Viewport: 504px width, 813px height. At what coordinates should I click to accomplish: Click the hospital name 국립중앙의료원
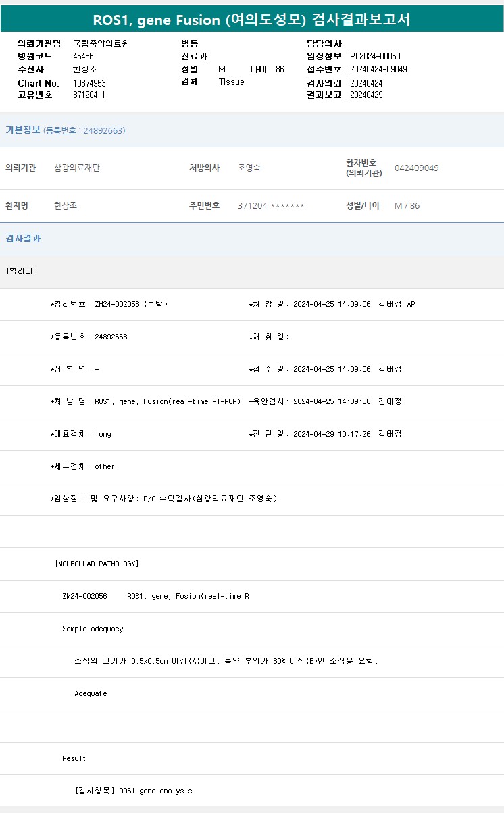101,43
